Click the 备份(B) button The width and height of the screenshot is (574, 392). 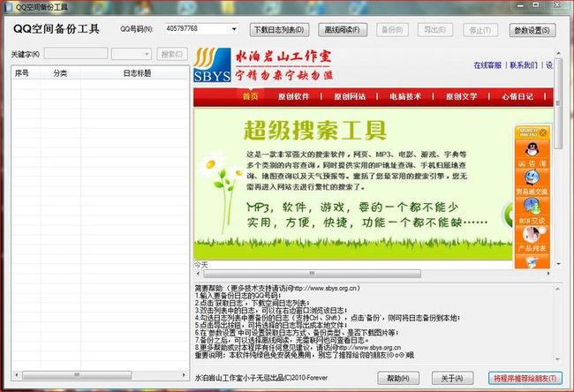392,30
